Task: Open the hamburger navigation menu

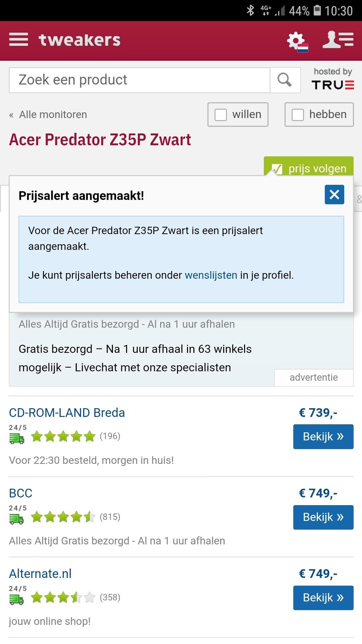Action: [18, 40]
